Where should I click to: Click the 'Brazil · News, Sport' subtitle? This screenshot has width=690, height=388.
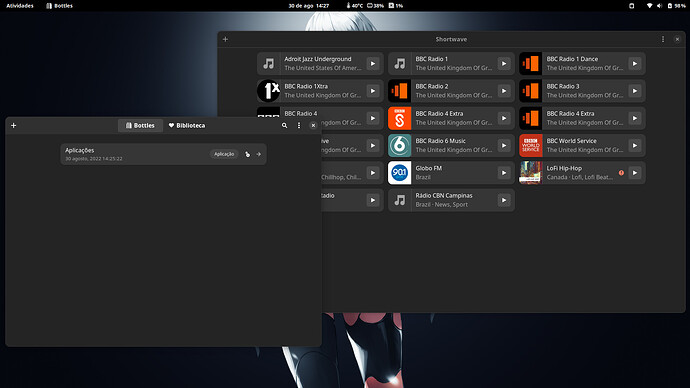point(441,205)
